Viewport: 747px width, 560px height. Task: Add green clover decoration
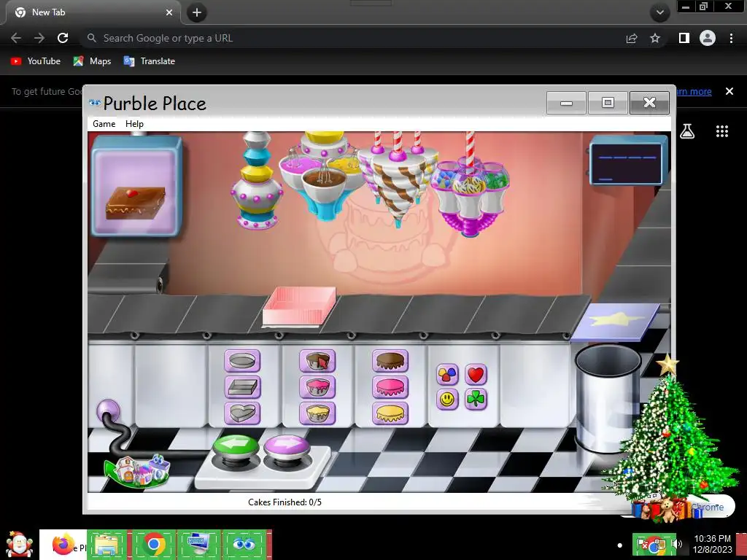[x=476, y=399]
